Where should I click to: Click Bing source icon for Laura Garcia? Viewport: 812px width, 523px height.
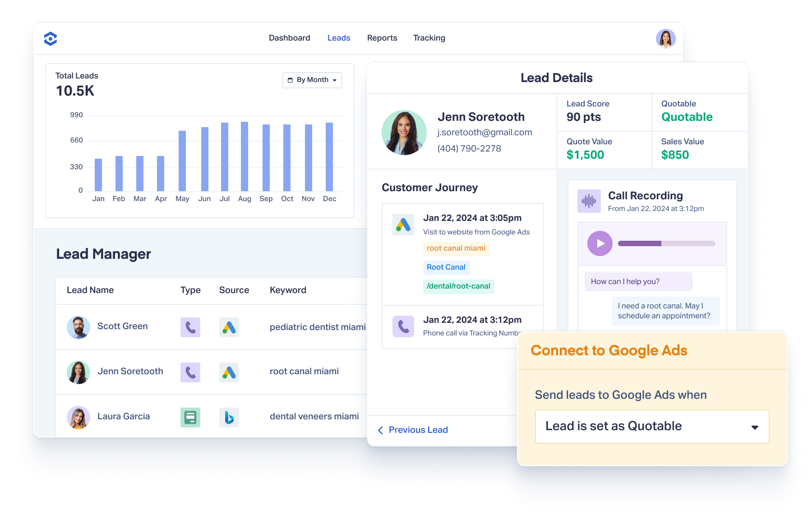(x=229, y=417)
